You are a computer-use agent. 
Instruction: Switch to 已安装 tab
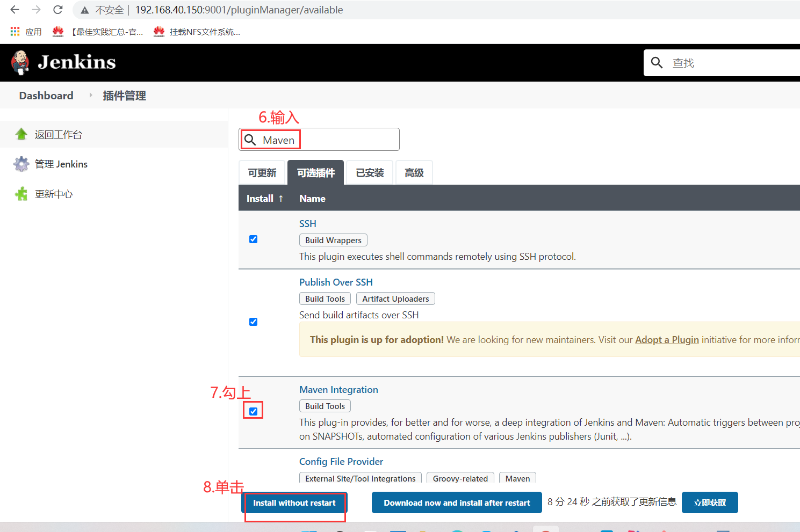pos(370,172)
